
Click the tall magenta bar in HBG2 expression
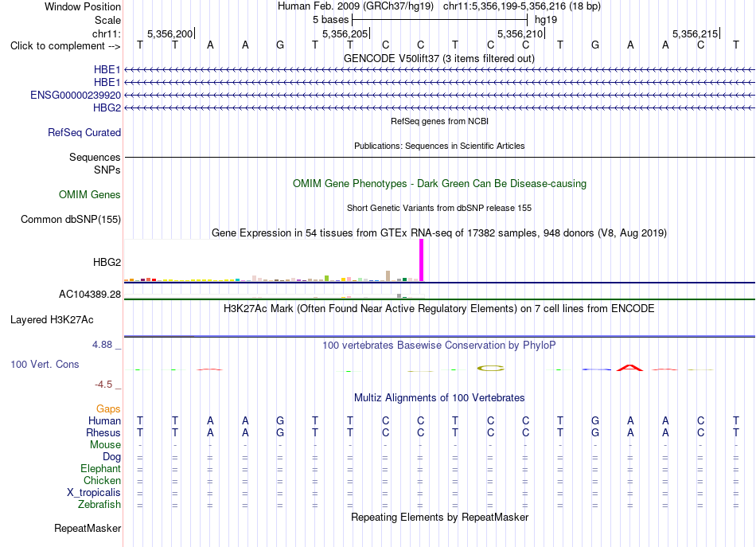pos(422,260)
